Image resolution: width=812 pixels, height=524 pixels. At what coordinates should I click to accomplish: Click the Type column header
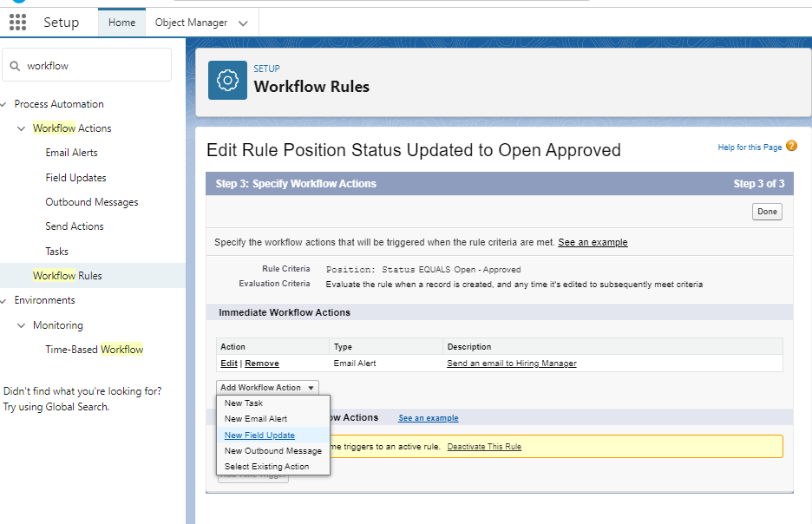point(343,347)
